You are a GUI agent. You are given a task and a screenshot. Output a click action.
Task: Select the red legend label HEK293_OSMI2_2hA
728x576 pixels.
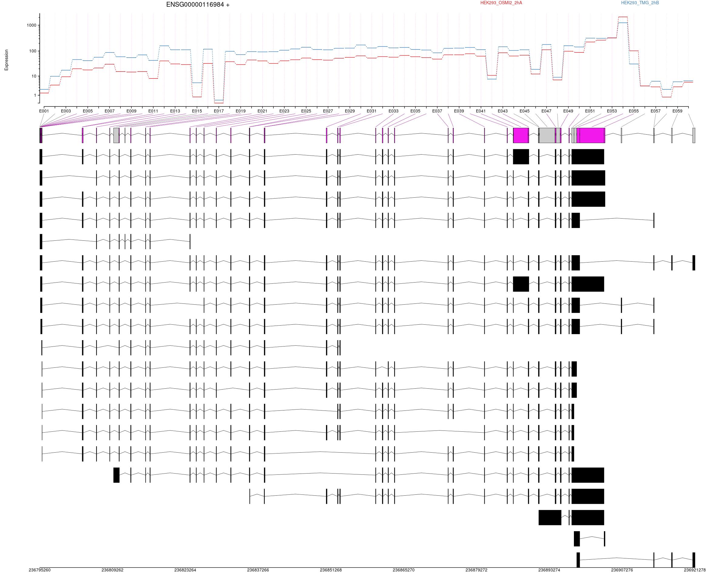501,3
